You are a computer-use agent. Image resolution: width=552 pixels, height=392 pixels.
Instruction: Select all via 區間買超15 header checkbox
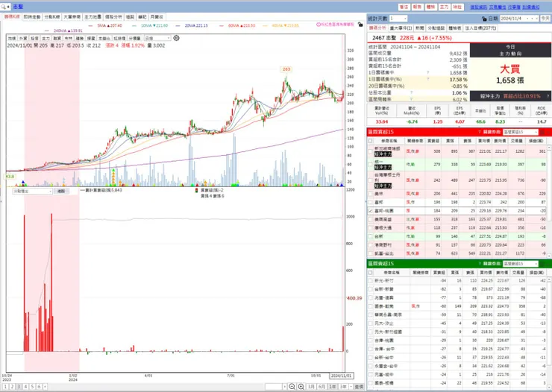pyautogui.click(x=370, y=141)
